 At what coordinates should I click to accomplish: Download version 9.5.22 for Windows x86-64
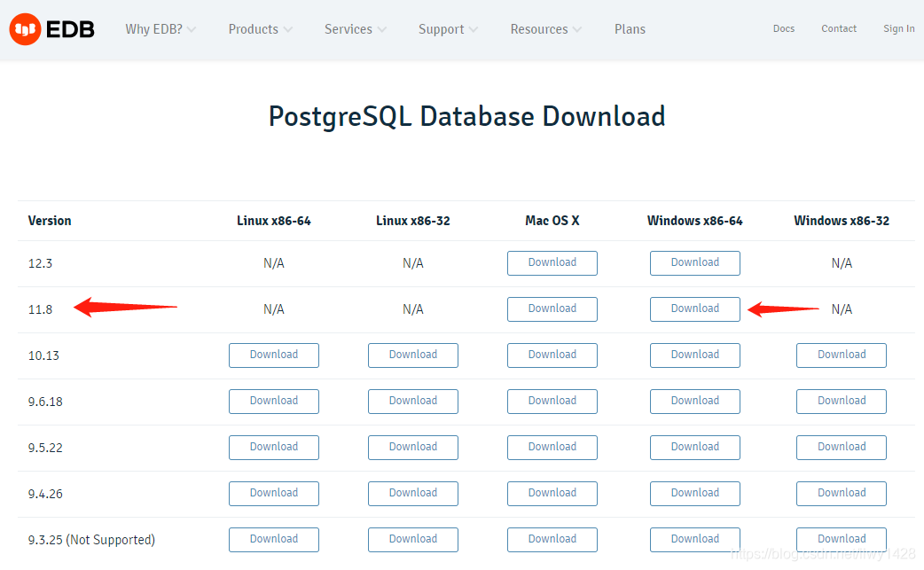(694, 448)
